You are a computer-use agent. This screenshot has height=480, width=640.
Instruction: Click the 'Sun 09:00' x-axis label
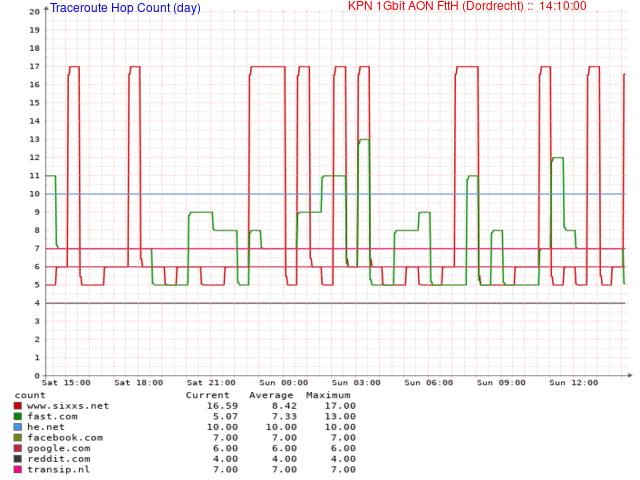(x=501, y=383)
